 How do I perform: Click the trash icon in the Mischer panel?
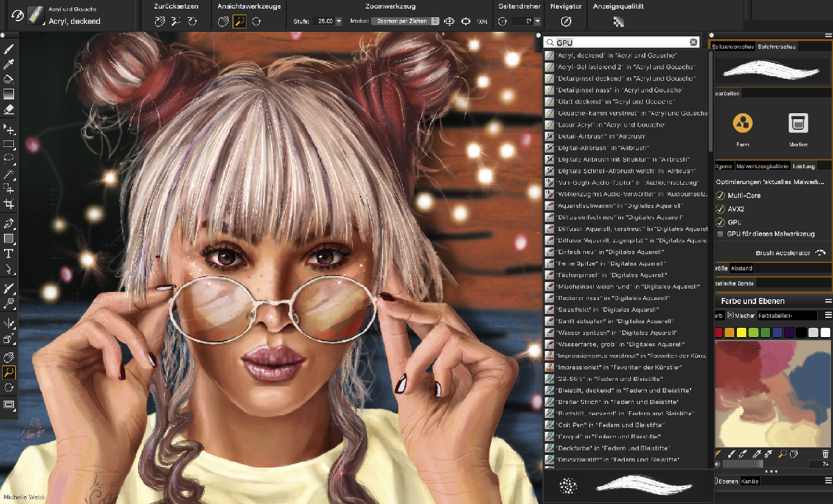[x=825, y=454]
